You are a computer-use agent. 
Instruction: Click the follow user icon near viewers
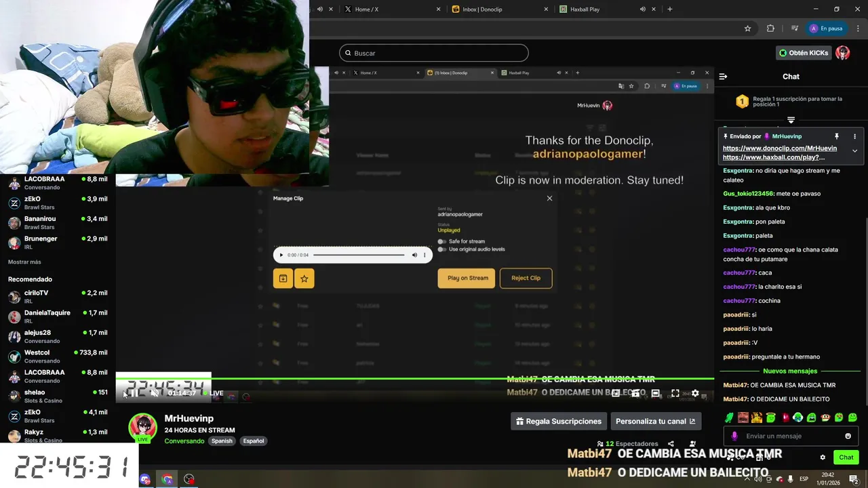692,444
